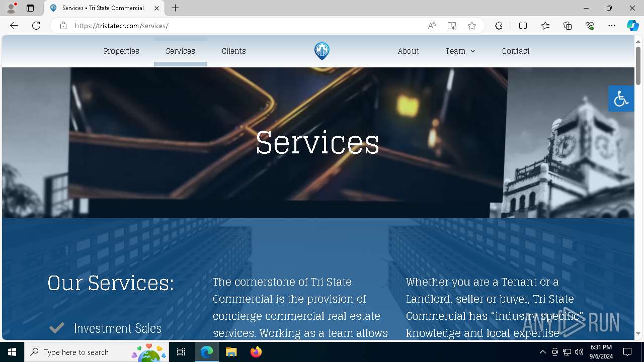View site information lock icon

(63, 26)
